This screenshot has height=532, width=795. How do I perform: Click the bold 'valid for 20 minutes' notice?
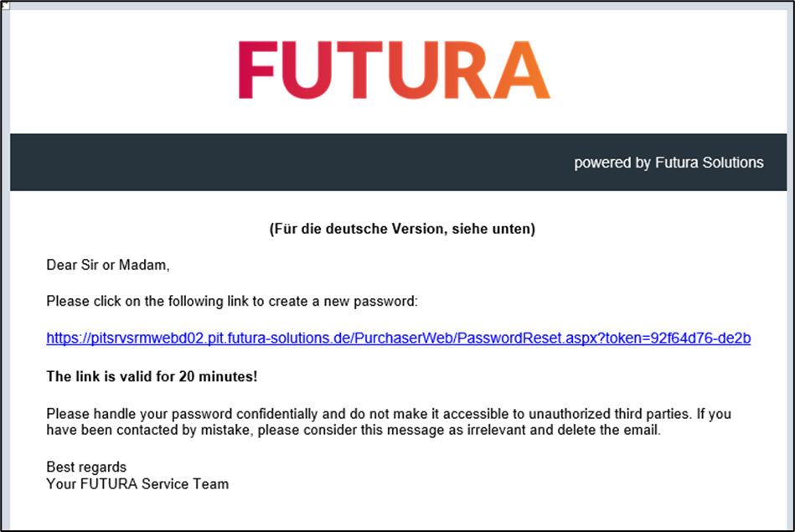(x=152, y=377)
